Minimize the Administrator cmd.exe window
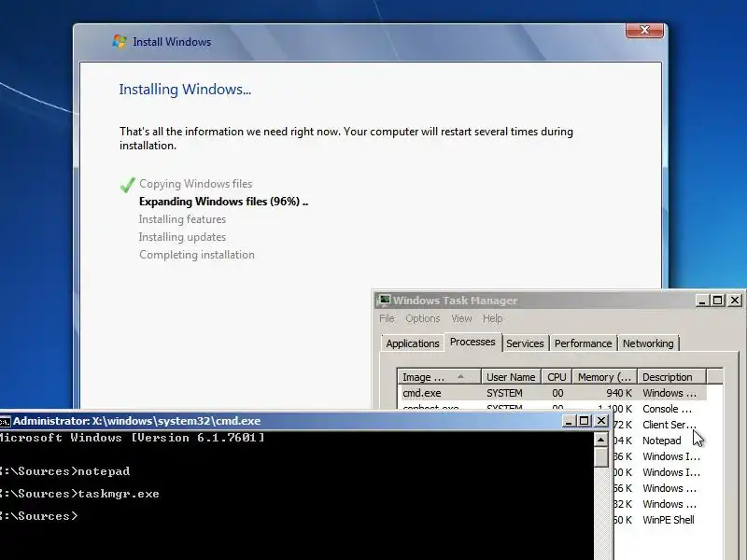Screen dimensions: 747x560 click(x=568, y=421)
